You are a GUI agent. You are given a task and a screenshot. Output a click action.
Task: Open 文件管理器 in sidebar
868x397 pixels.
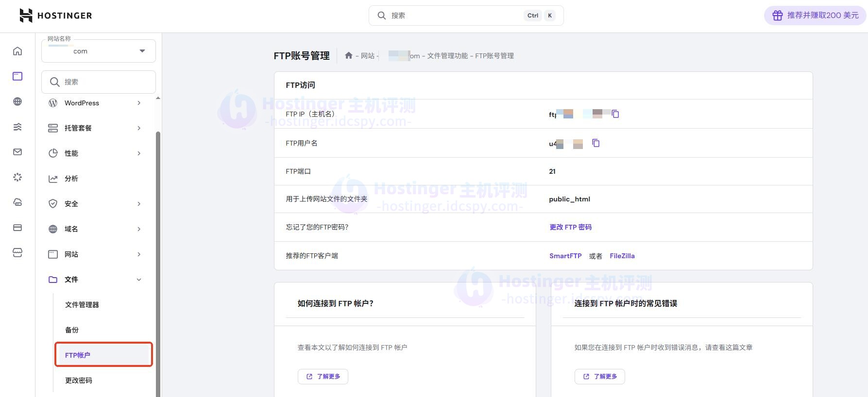pyautogui.click(x=82, y=305)
